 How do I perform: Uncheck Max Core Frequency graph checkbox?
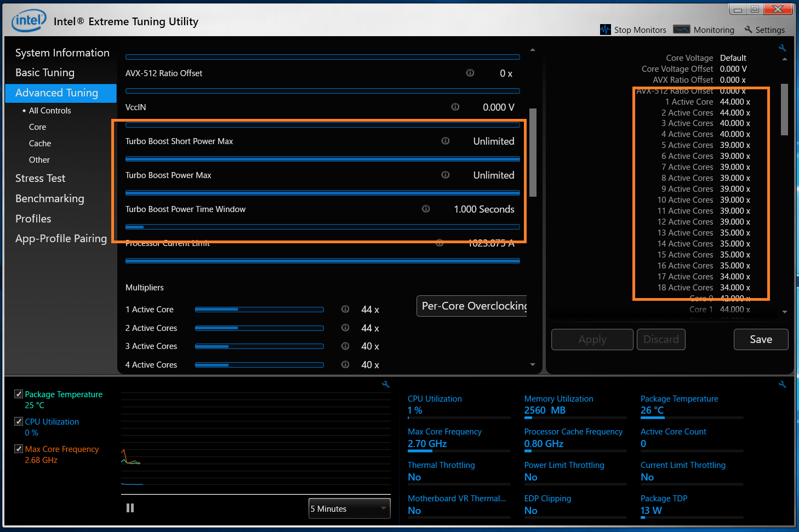[x=19, y=449]
